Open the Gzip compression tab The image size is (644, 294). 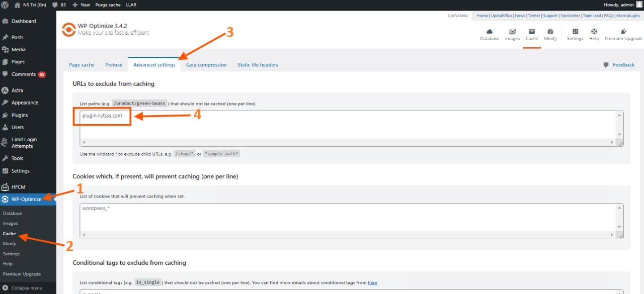[206, 65]
